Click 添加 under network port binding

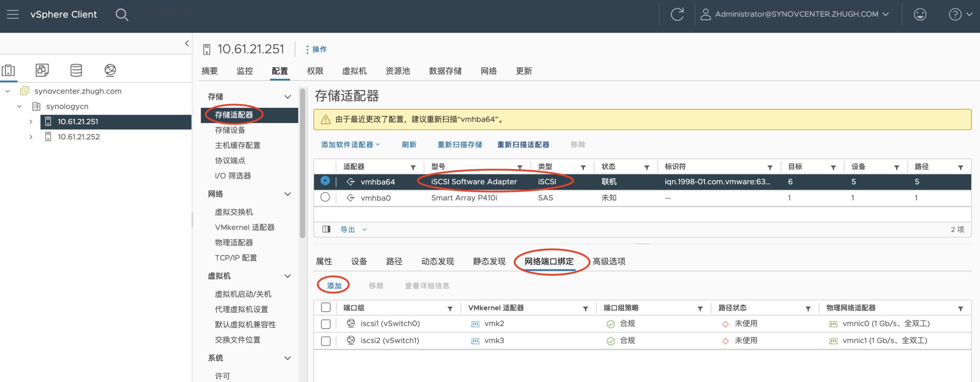334,286
